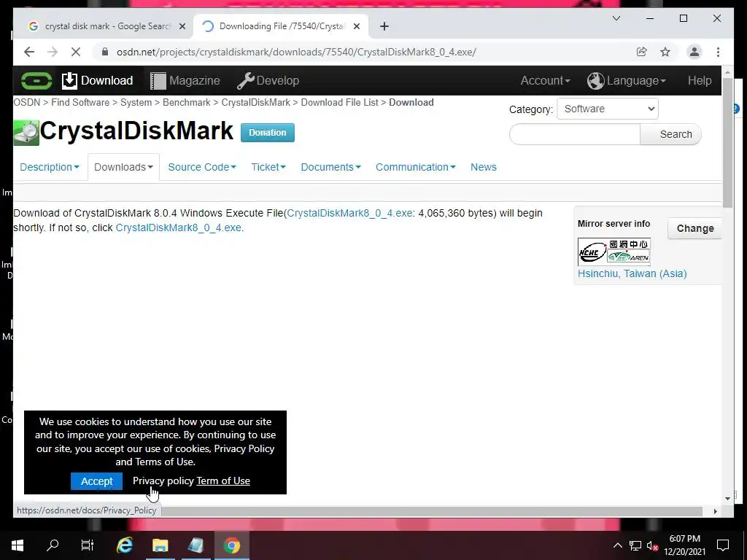
Task: Click Benchmark in the breadcrumb
Action: [186, 102]
